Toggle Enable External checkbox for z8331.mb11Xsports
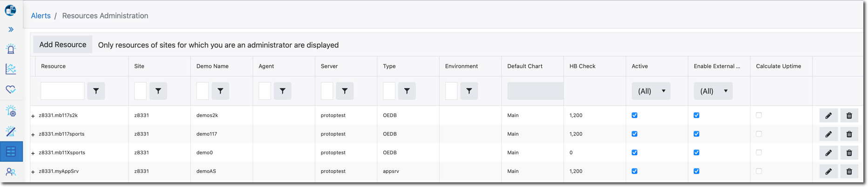868x187 pixels. [696, 152]
